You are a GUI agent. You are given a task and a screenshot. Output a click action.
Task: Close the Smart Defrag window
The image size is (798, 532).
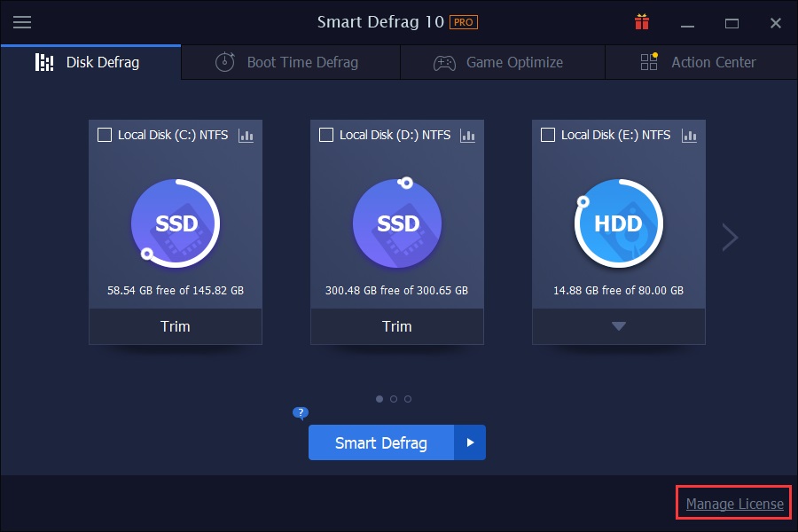tap(776, 23)
